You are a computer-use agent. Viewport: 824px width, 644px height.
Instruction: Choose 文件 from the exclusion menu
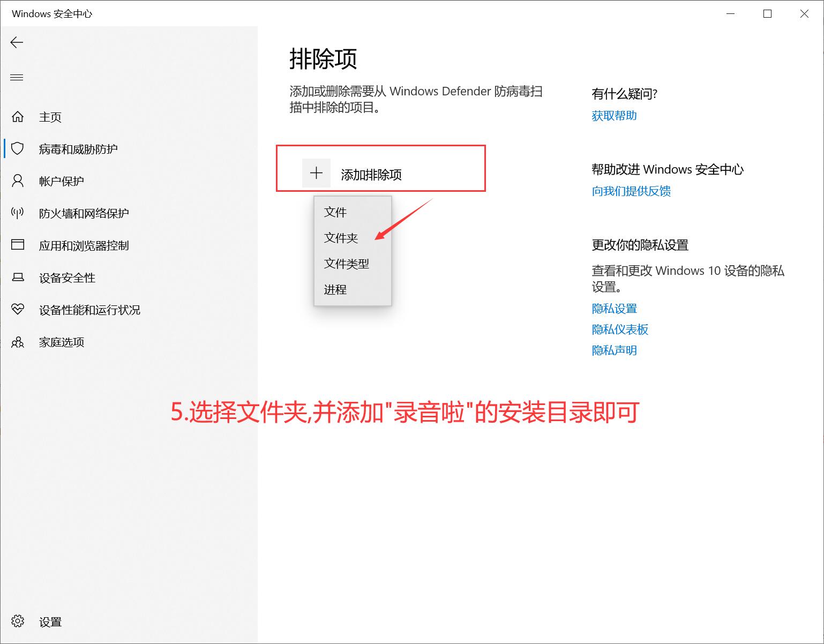pyautogui.click(x=335, y=212)
